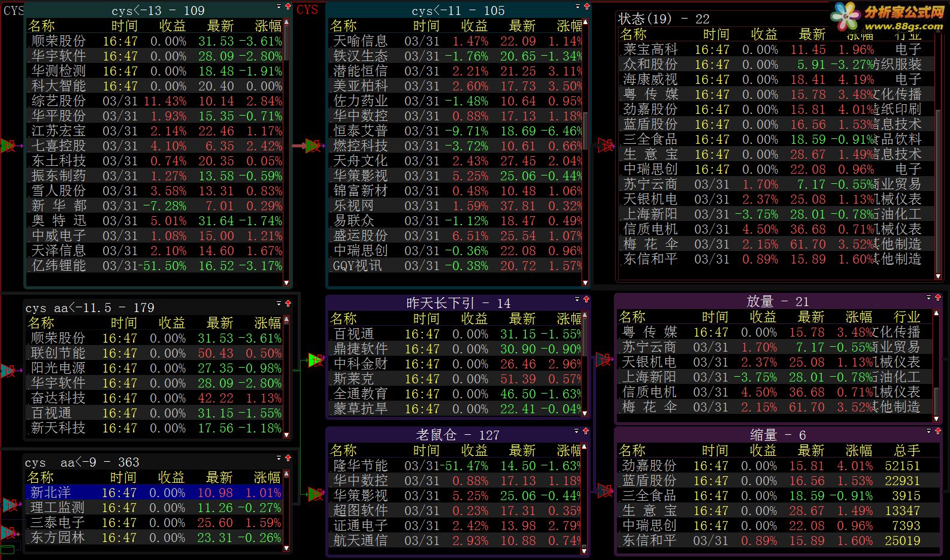Click the 设 filter node feeding cys aa<-11.5 panel
This screenshot has height=560, width=950.
point(8,371)
